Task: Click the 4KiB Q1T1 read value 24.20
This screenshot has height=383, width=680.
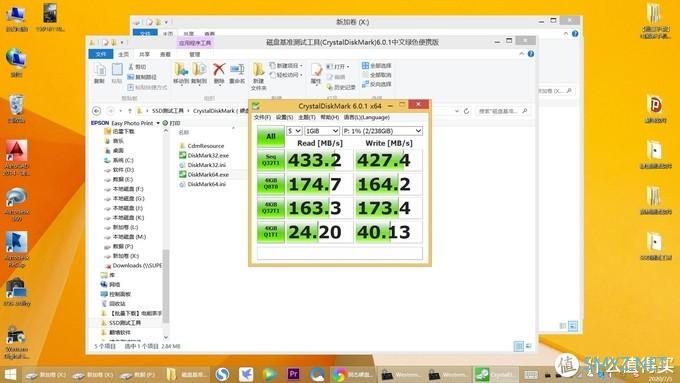Action: (319, 232)
